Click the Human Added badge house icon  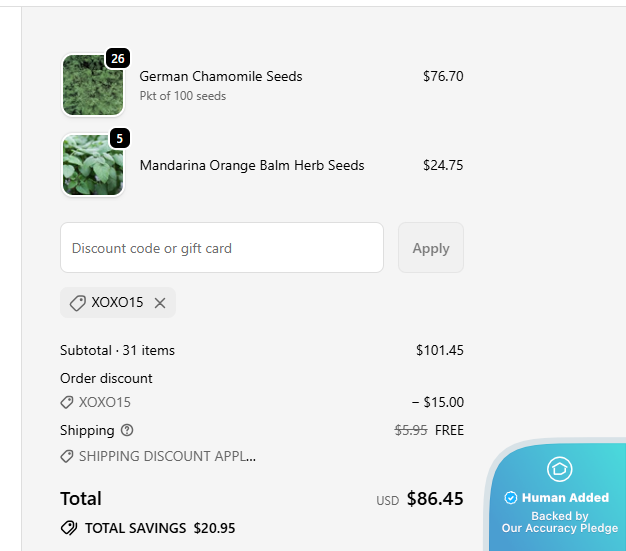click(x=559, y=468)
